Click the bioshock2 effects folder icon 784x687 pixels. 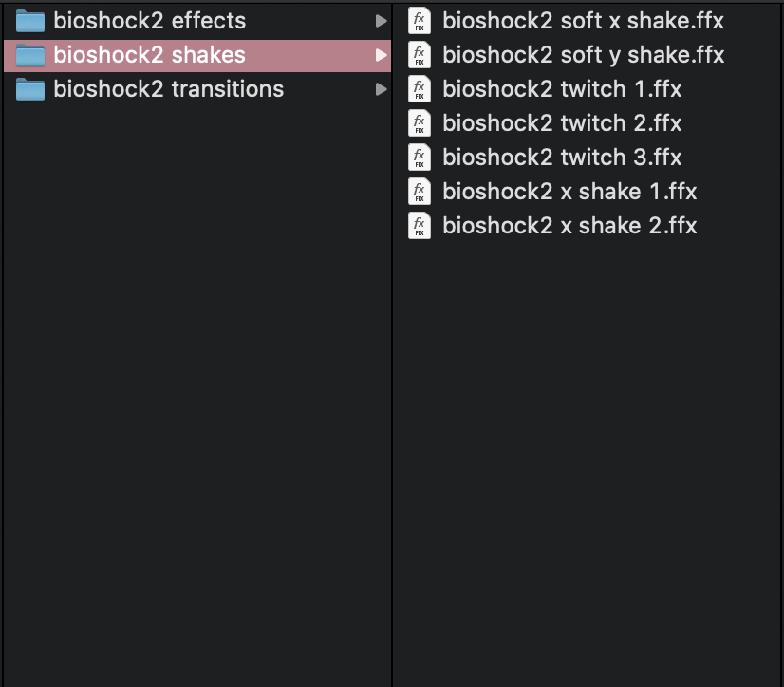point(31,21)
